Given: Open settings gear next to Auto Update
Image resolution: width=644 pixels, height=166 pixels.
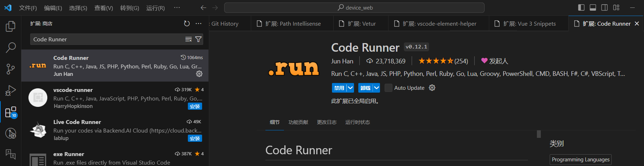Looking at the screenshot, I should pyautogui.click(x=432, y=88).
